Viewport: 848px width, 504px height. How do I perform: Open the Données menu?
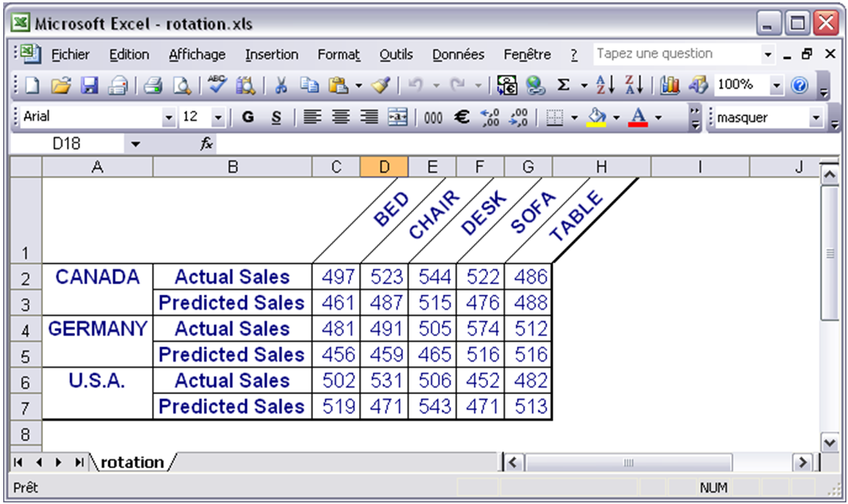click(458, 55)
